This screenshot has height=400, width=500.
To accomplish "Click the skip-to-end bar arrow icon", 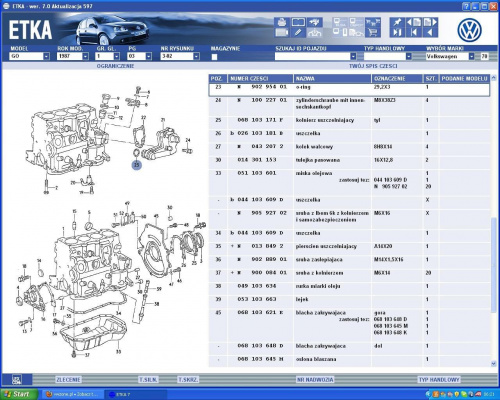I will pyautogui.click(x=397, y=32).
